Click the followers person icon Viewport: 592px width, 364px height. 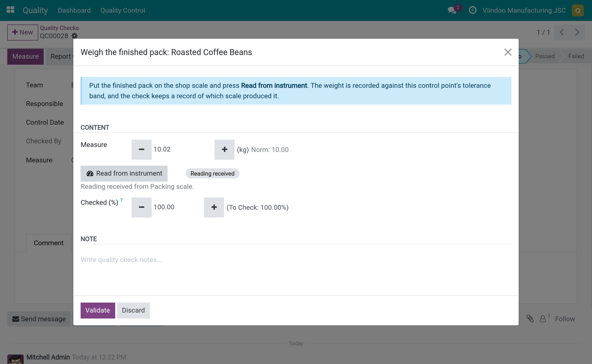coord(543,319)
